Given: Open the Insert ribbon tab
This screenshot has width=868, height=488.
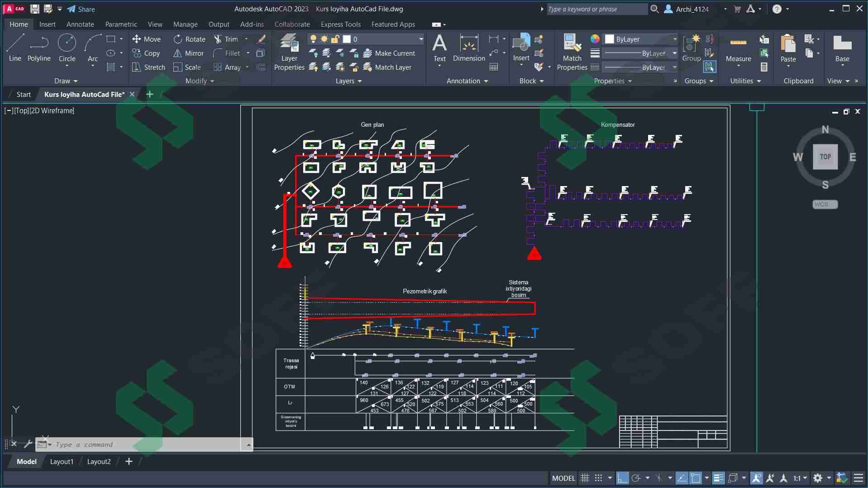Looking at the screenshot, I should pos(47,24).
